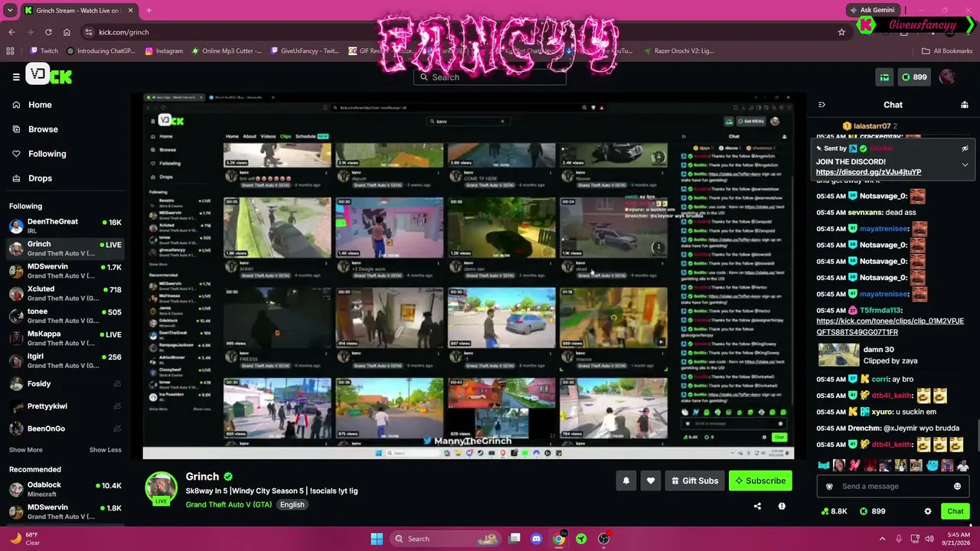980x551 pixels.
Task: Open BeenOnGo channel in sidebar
Action: [65, 429]
